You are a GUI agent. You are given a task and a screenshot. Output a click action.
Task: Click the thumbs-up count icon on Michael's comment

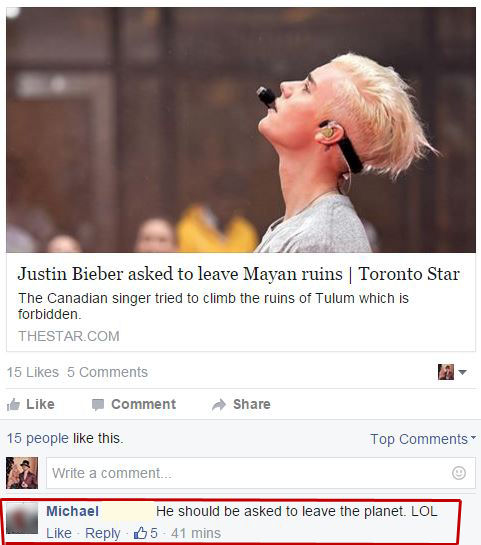pos(140,533)
